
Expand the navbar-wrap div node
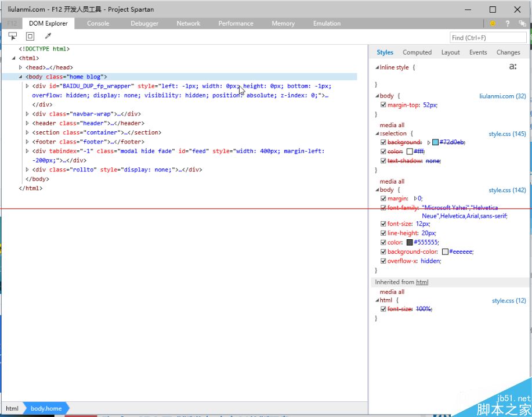27,114
